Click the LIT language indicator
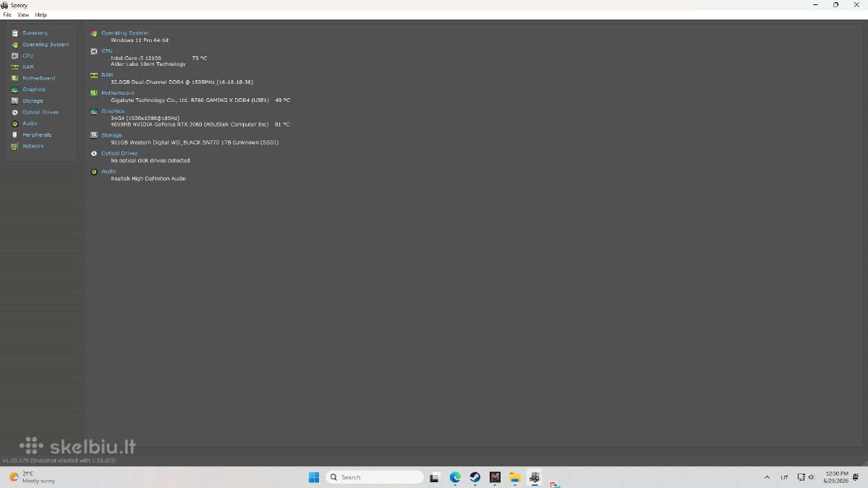The image size is (868, 488). [x=785, y=477]
